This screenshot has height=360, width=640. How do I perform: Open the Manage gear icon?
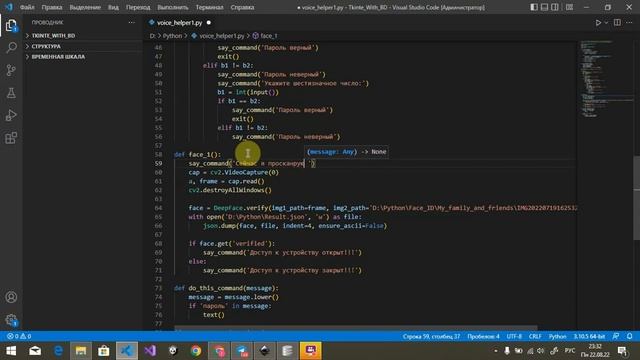(x=11, y=320)
